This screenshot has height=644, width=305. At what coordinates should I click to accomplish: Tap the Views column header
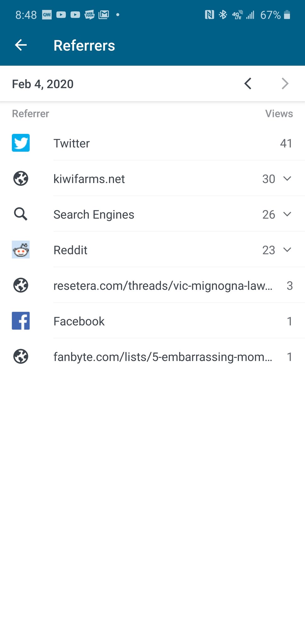tap(279, 114)
